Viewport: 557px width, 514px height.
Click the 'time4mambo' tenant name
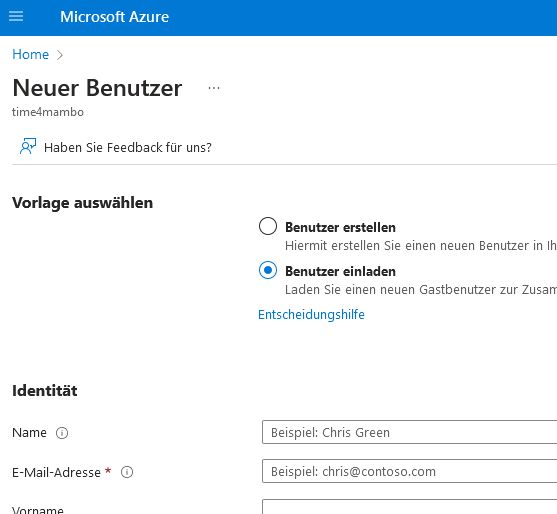tap(48, 112)
